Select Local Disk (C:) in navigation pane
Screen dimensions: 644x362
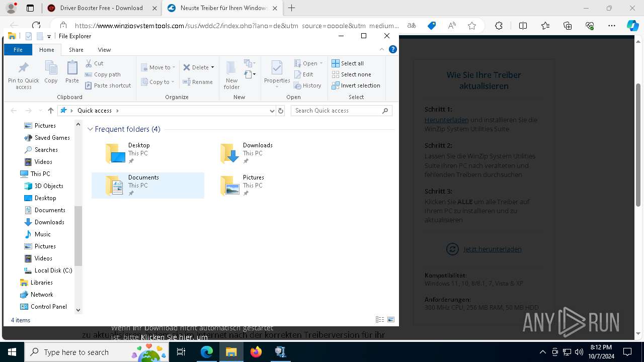[x=48, y=270]
